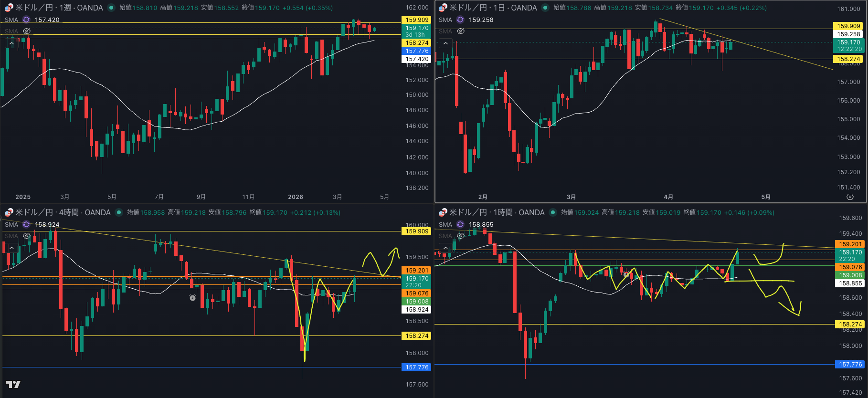
Task: Open chart settings gear on the daily chart
Action: tap(850, 197)
